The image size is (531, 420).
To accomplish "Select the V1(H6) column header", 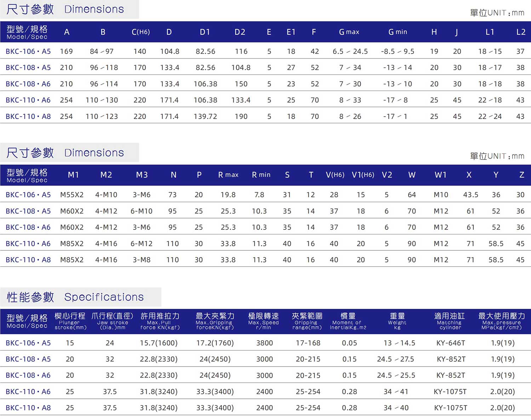I will click(363, 175).
